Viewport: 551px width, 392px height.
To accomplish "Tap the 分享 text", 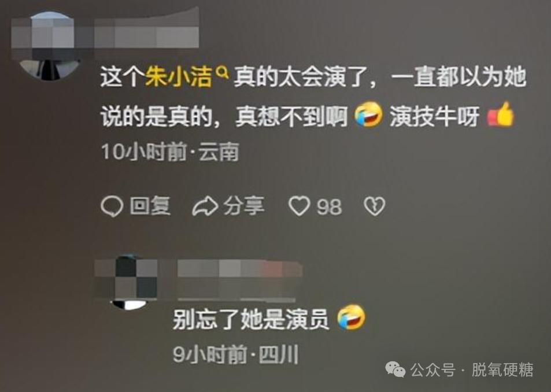I will click(x=244, y=205).
